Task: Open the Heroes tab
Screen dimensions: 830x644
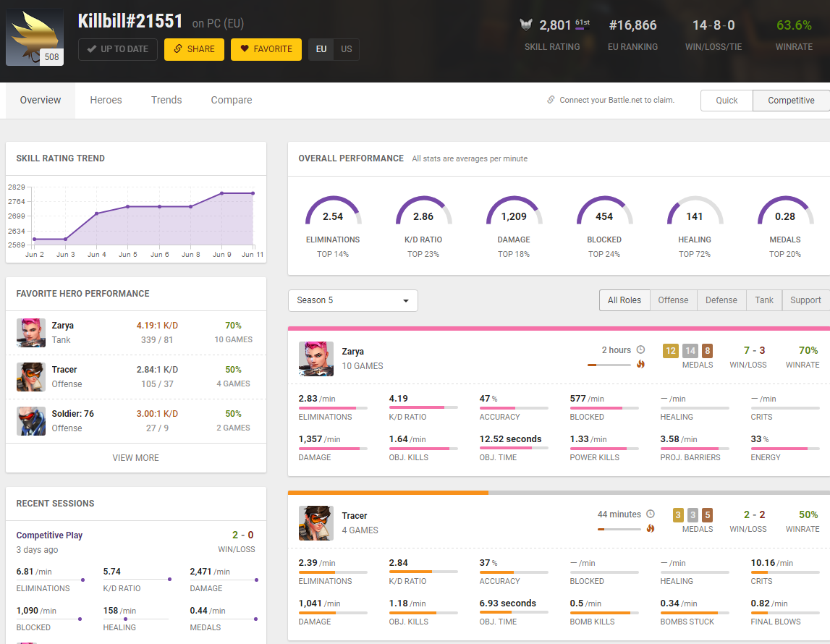Action: [106, 100]
